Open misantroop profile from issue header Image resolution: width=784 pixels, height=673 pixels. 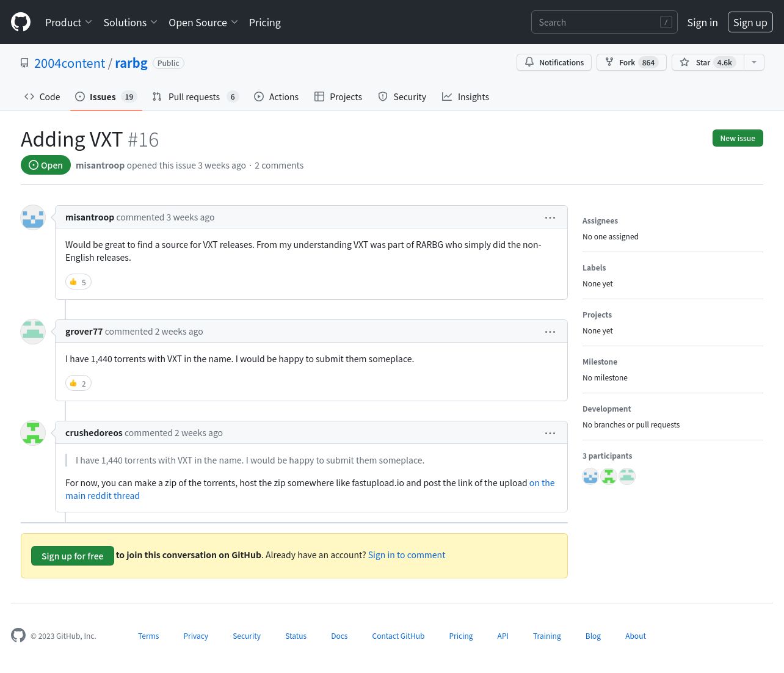tap(100, 166)
